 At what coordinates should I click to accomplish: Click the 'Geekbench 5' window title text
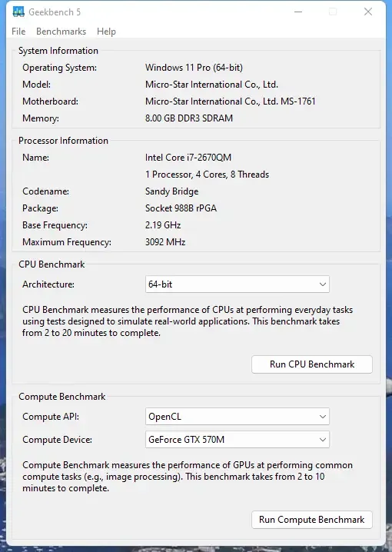[55, 12]
